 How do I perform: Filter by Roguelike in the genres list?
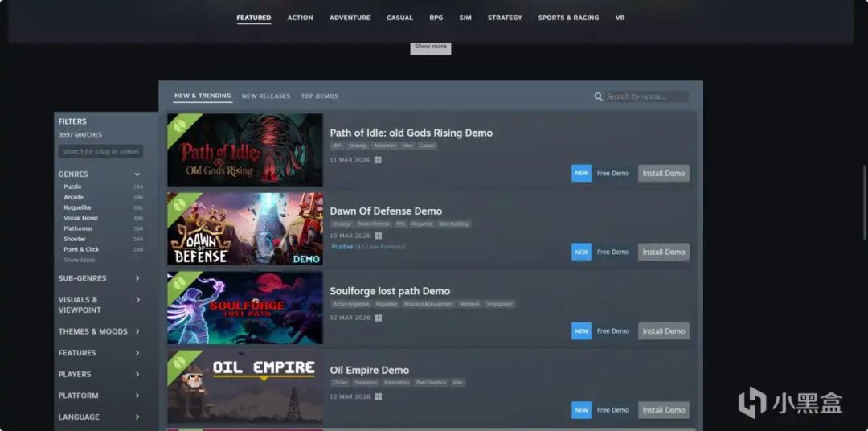click(77, 207)
